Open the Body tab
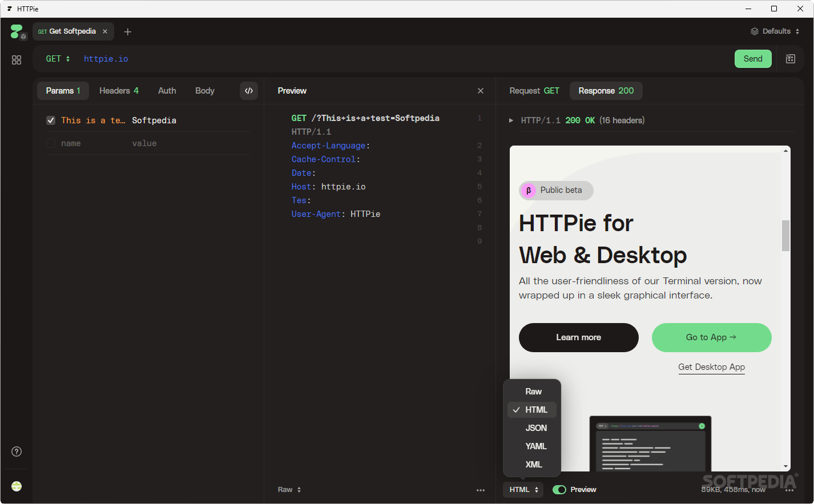Viewport: 814px width, 504px height. tap(205, 91)
